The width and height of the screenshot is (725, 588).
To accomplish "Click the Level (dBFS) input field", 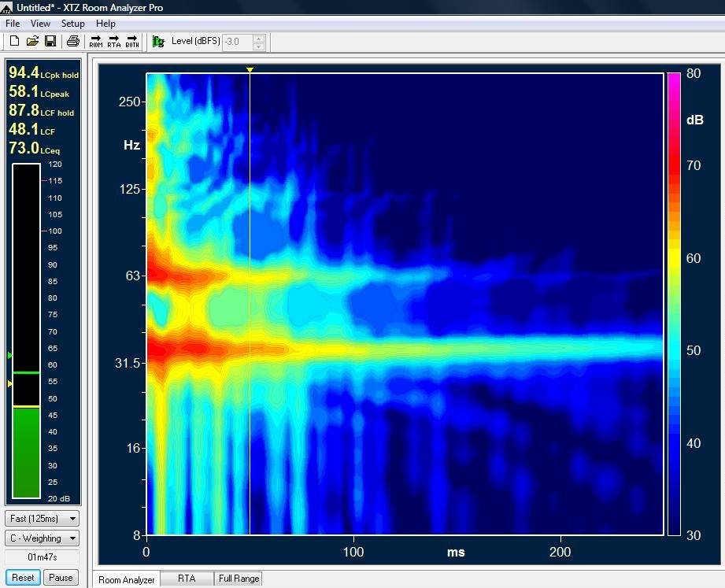I will (x=237, y=42).
